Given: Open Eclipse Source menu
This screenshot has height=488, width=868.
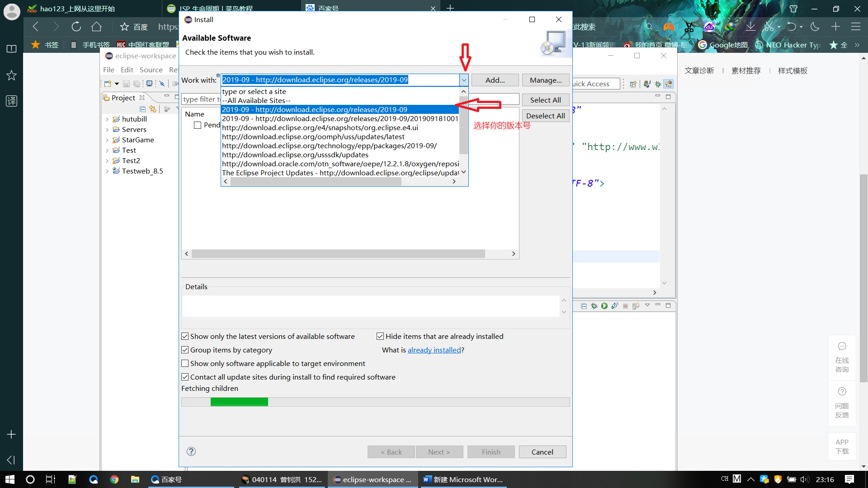Looking at the screenshot, I should [x=151, y=70].
